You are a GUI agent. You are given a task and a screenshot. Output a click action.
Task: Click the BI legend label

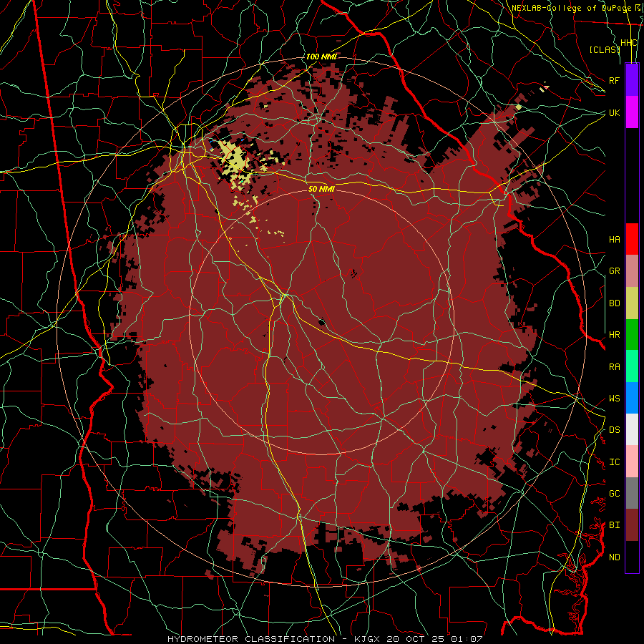click(614, 525)
